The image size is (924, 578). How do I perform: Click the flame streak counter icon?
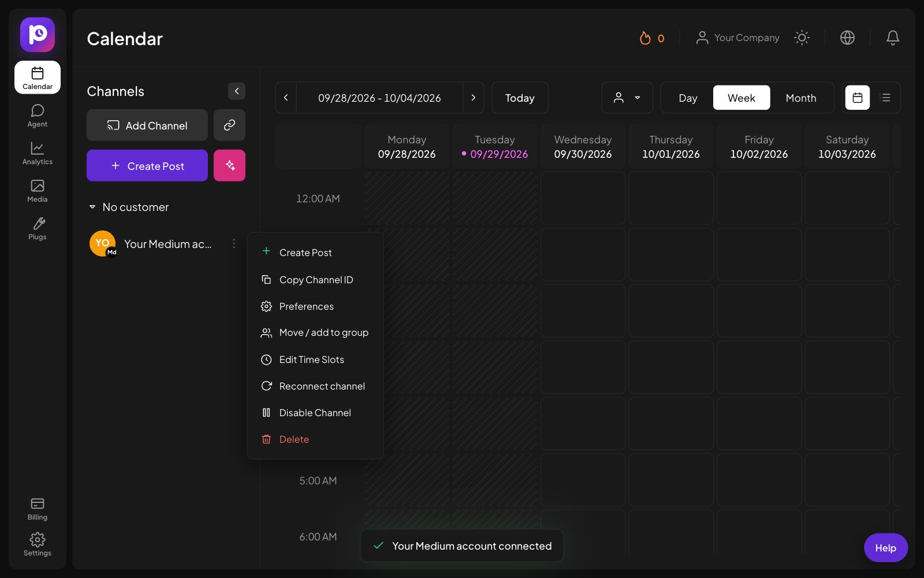[645, 38]
